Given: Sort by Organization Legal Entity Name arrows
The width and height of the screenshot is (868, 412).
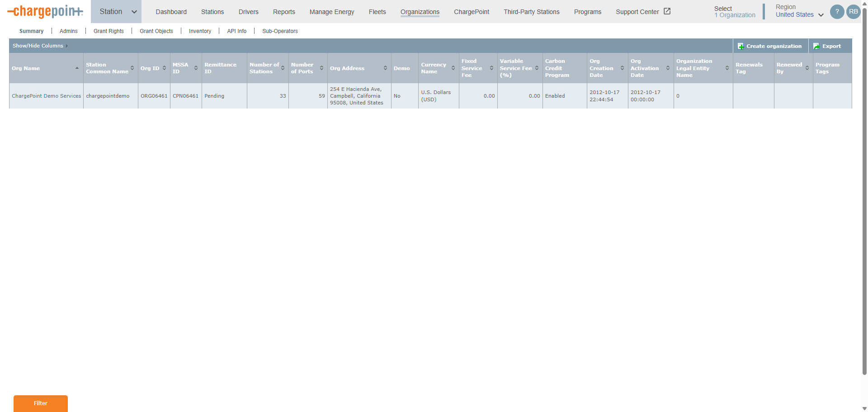Looking at the screenshot, I should (x=727, y=68).
